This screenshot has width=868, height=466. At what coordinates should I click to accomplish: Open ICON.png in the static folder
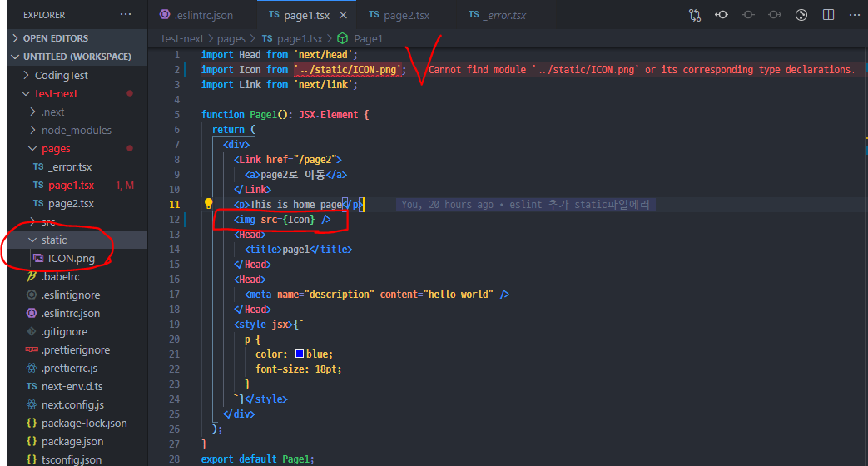(x=77, y=258)
